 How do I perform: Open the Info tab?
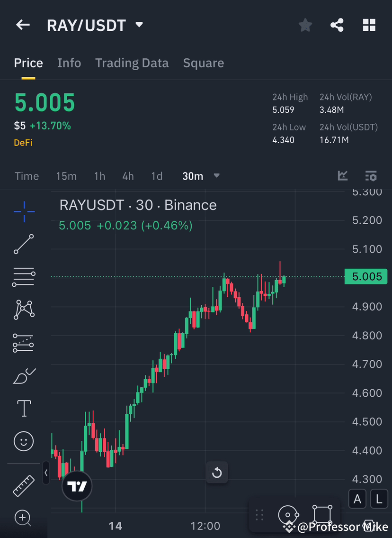(x=69, y=63)
